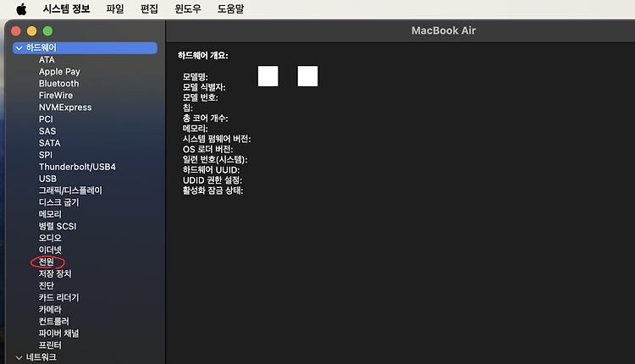Select Apple Pay in the sidebar
Viewport: 635px width, 364px height.
click(59, 72)
